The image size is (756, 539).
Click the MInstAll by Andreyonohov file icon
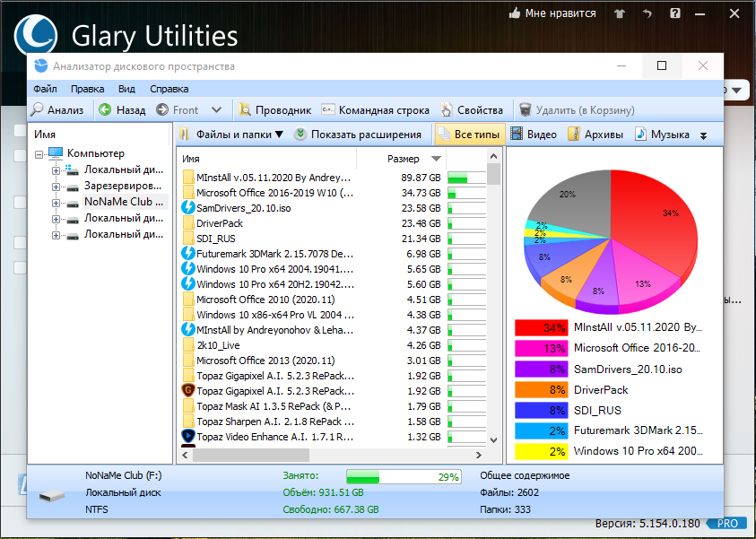click(x=188, y=330)
